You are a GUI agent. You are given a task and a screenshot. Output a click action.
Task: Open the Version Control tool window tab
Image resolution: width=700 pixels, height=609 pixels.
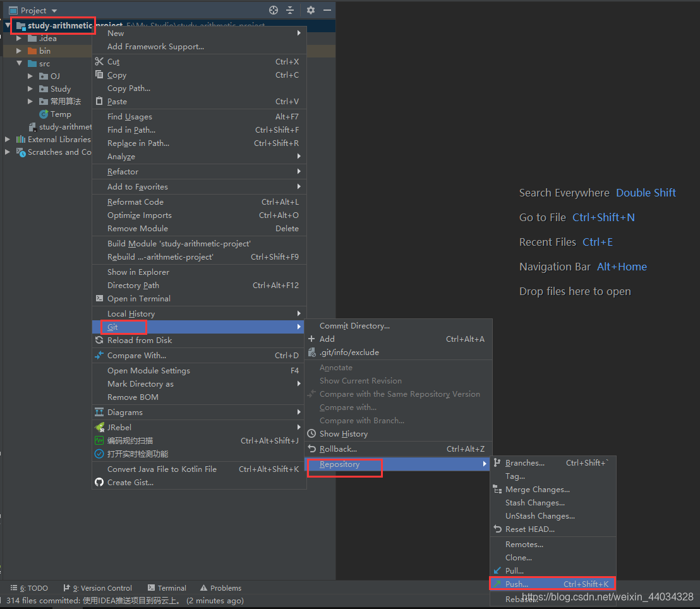tap(97, 588)
